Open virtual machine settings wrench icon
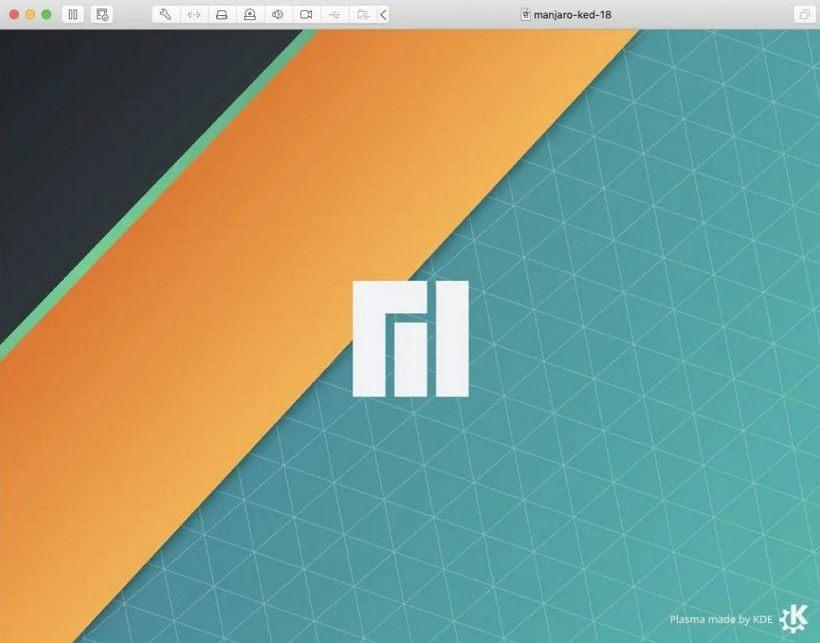The image size is (820, 643). pos(165,14)
